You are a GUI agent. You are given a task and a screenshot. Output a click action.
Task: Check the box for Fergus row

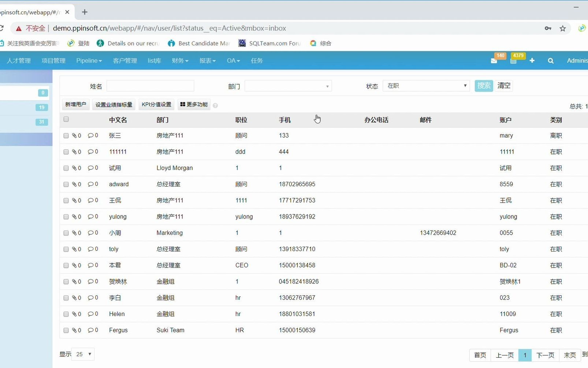pyautogui.click(x=66, y=330)
